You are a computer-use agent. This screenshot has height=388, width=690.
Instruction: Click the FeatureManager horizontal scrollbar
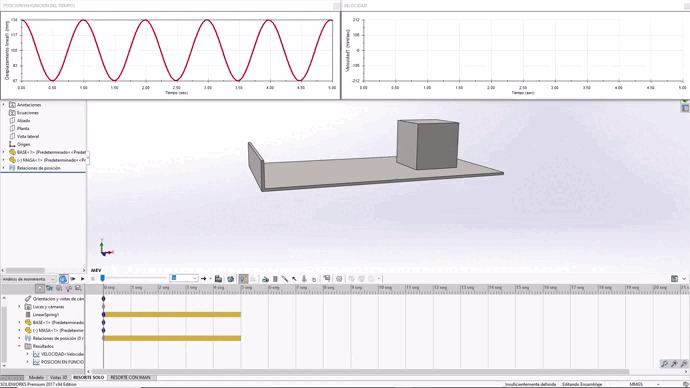pyautogui.click(x=25, y=270)
